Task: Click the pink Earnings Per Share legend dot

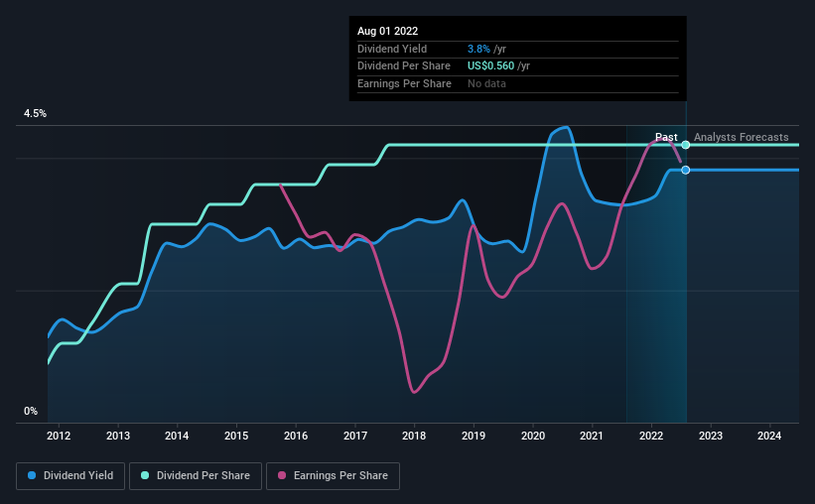Action: [282, 475]
